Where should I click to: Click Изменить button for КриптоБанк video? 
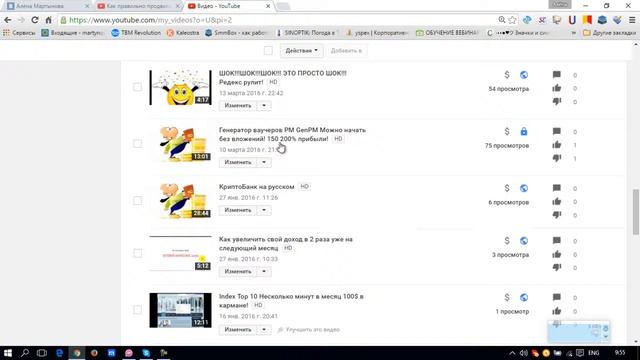coord(238,210)
